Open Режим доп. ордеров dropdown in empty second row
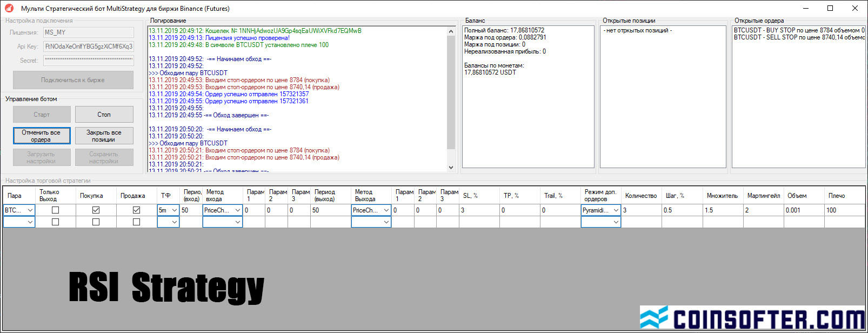Screen dimensions: 868x333 point(601,222)
